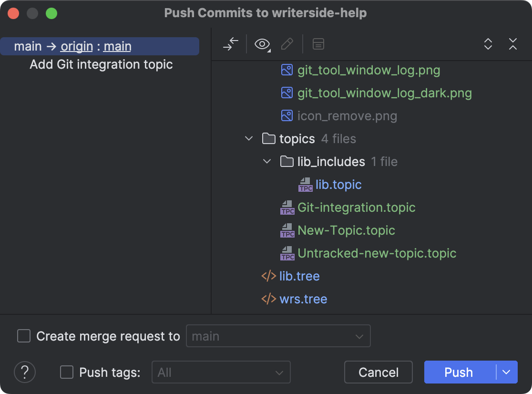Open the help question mark icon
The height and width of the screenshot is (394, 532).
25,372
